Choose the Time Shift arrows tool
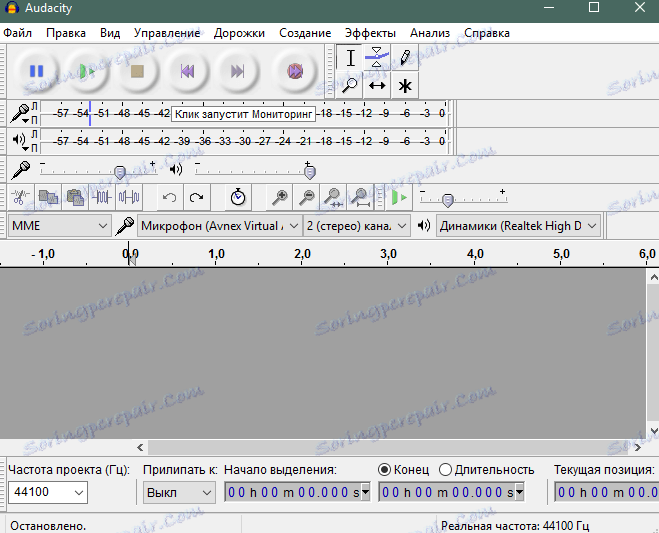 pos(377,85)
